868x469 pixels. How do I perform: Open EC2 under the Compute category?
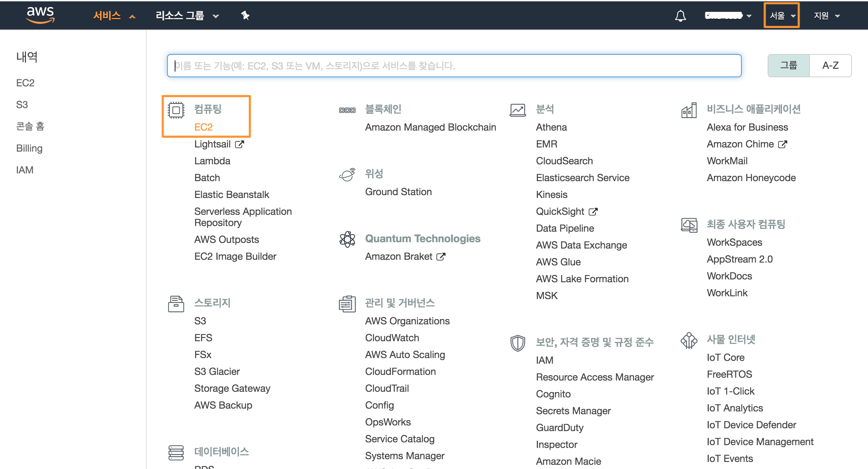(203, 127)
